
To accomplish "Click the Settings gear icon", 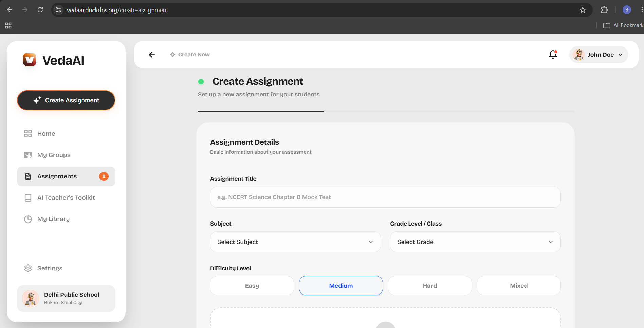I will pyautogui.click(x=28, y=268).
